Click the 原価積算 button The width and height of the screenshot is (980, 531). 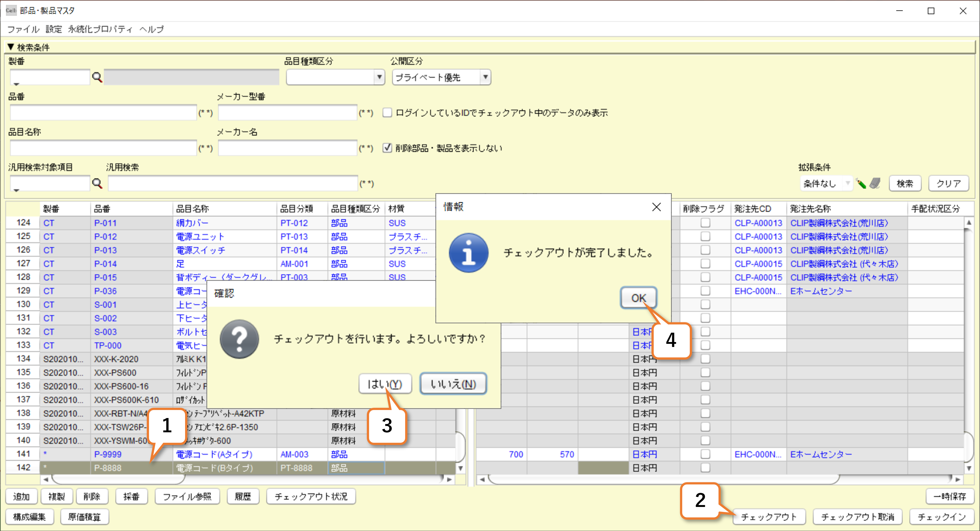tap(84, 517)
